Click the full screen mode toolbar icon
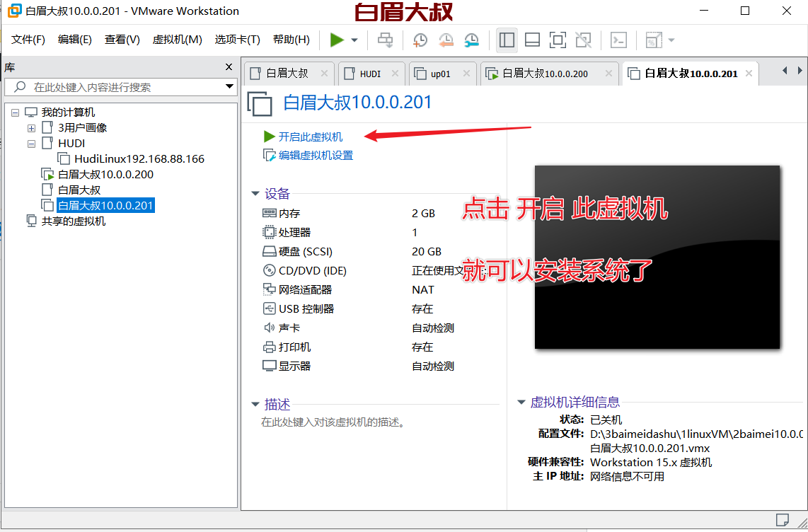Screen dimensions: 808x532 tap(558, 40)
